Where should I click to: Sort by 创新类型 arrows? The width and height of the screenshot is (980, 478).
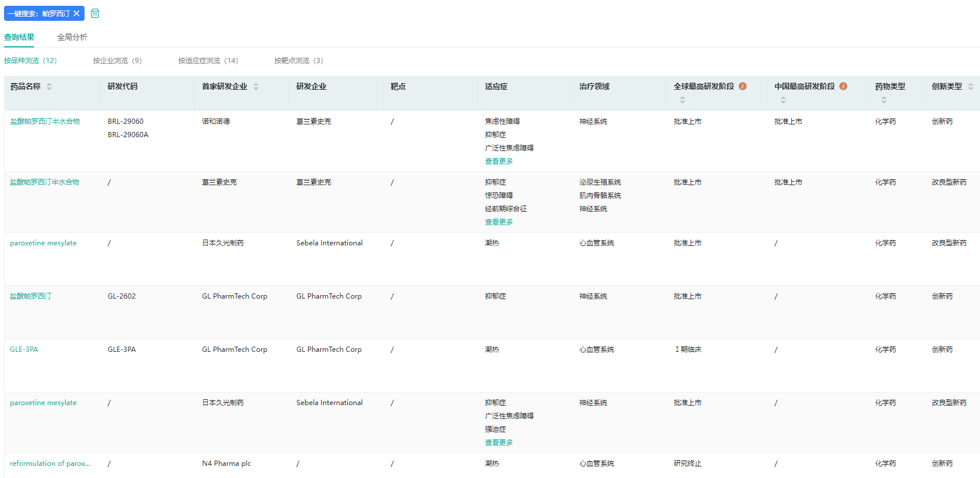click(x=971, y=86)
